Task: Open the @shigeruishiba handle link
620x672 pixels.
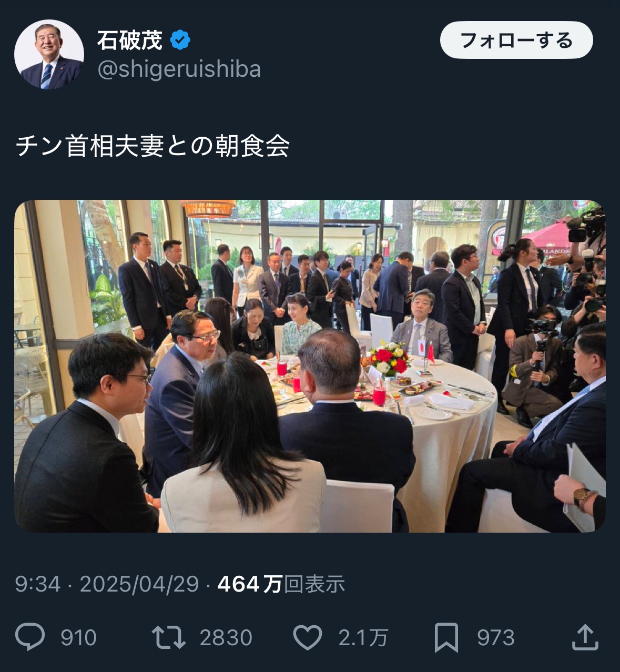Action: click(x=179, y=69)
